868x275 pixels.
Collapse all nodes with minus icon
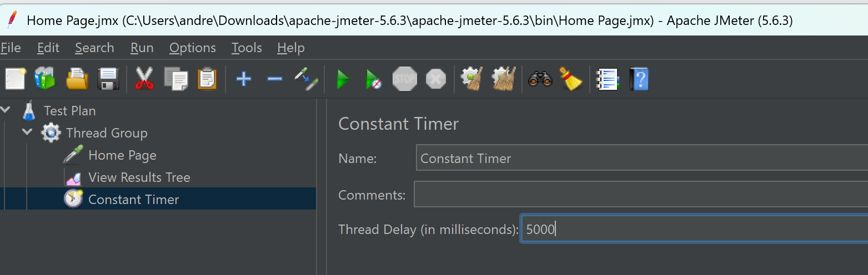(x=275, y=79)
